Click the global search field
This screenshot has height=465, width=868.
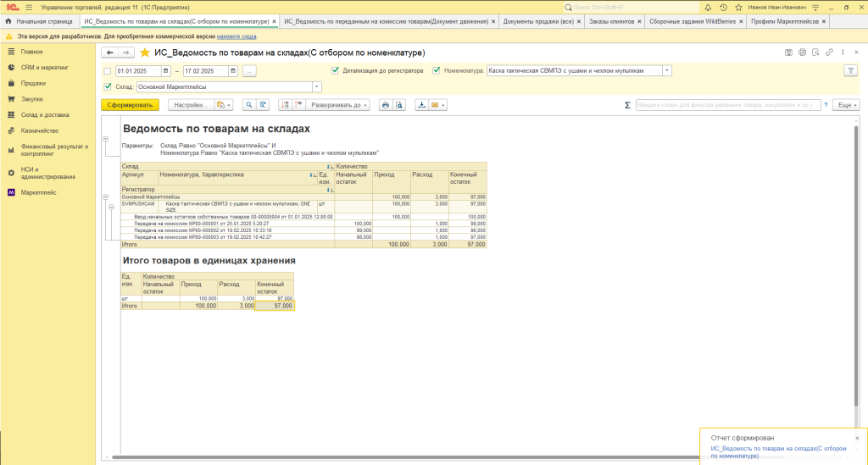[631, 7]
